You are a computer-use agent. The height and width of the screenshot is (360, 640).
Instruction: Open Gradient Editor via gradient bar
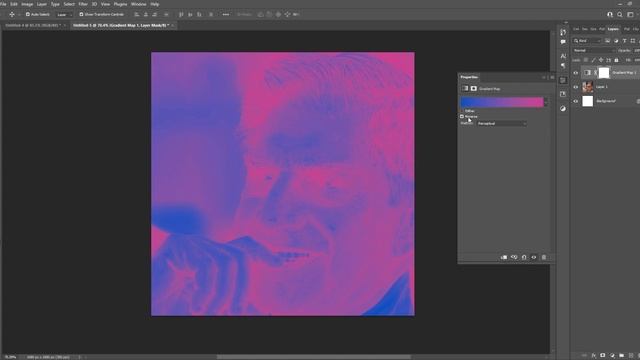click(x=502, y=102)
